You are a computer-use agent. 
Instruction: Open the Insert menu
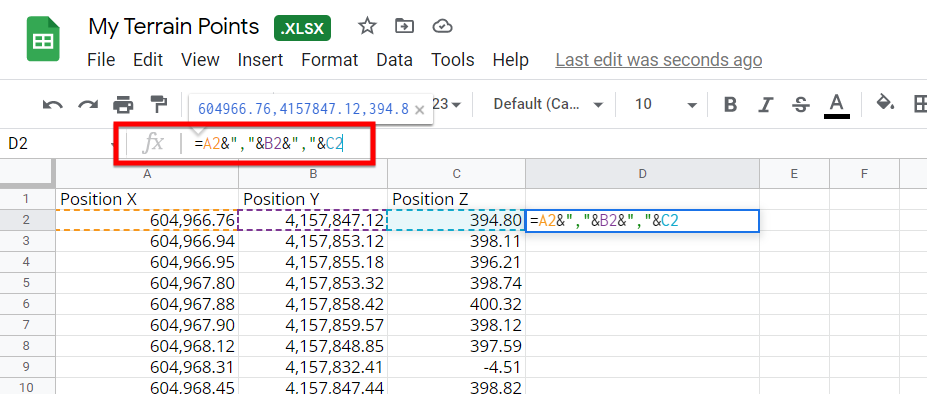(260, 60)
